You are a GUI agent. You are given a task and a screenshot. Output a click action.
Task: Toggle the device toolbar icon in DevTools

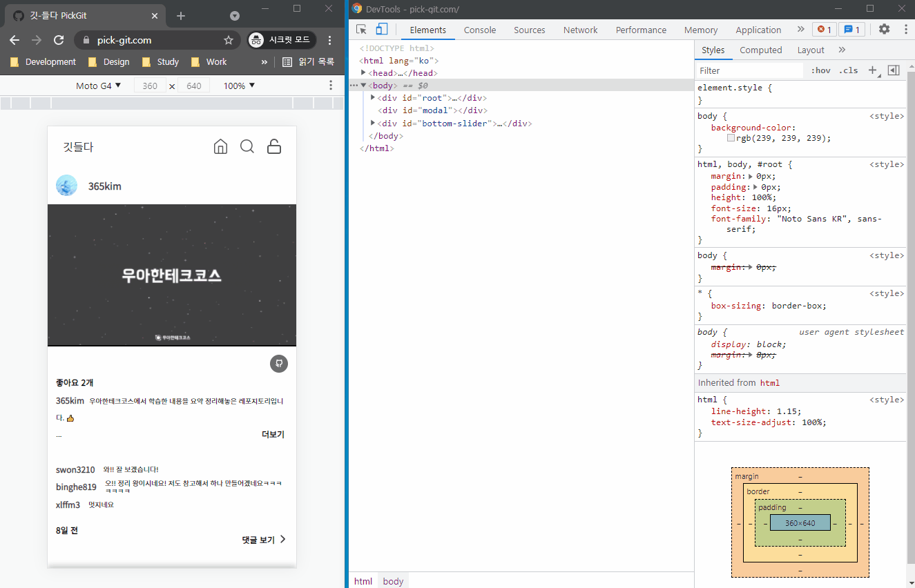coord(382,29)
